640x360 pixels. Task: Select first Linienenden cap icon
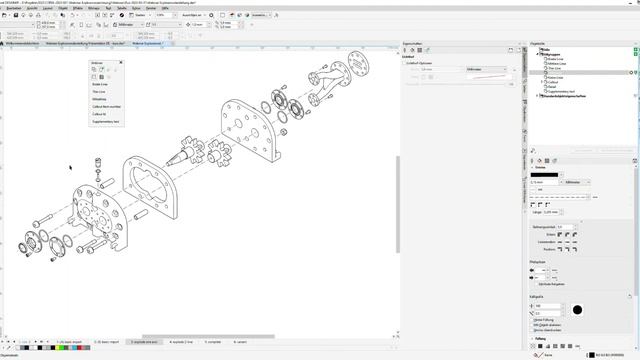click(560, 242)
